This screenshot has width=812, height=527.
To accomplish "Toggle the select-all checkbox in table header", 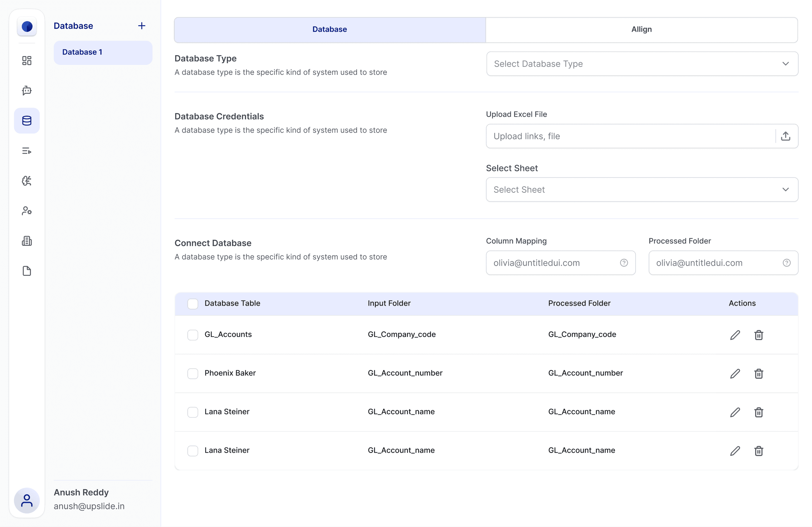I will [193, 304].
